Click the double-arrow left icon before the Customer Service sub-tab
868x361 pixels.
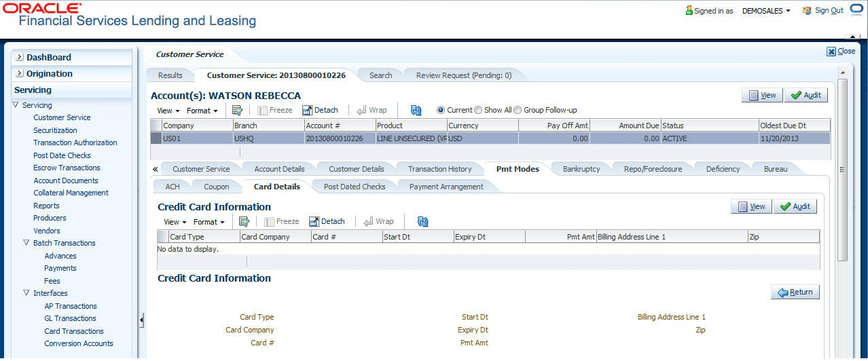tap(156, 169)
